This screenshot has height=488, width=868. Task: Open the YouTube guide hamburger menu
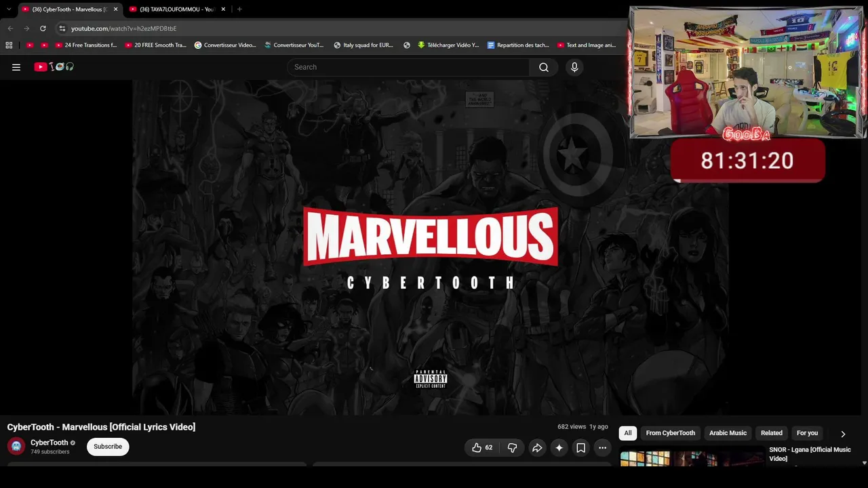click(16, 67)
